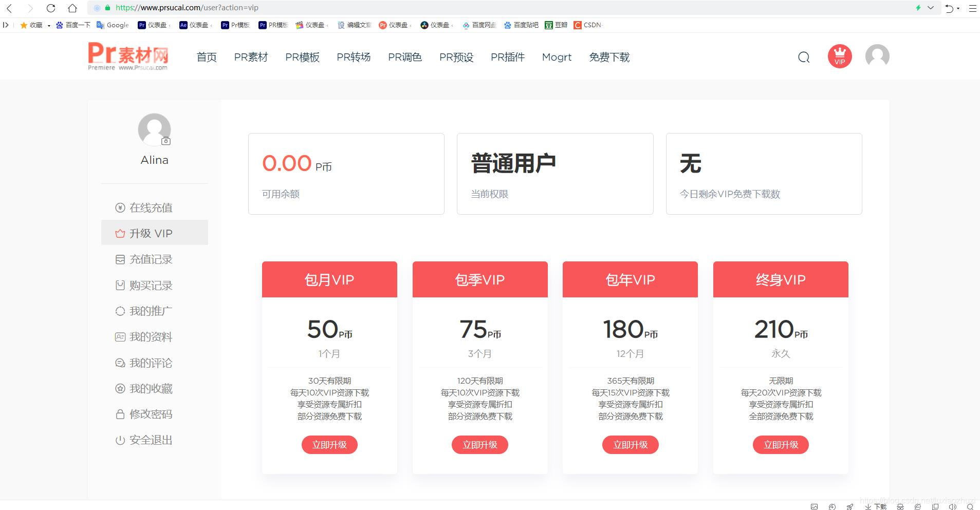This screenshot has height=510, width=980.
Task: Reload the page with the refresh icon
Action: click(x=50, y=8)
